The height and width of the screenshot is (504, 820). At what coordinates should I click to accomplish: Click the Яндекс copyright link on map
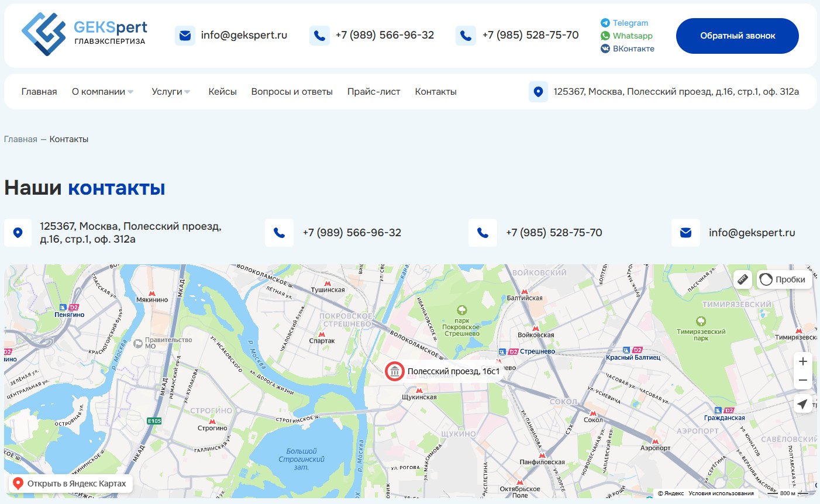(671, 493)
